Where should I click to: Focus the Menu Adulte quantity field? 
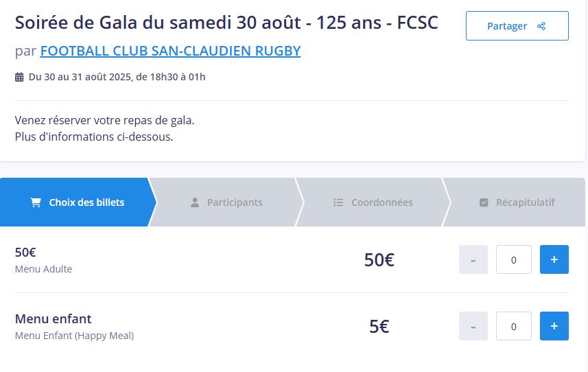[x=514, y=259]
